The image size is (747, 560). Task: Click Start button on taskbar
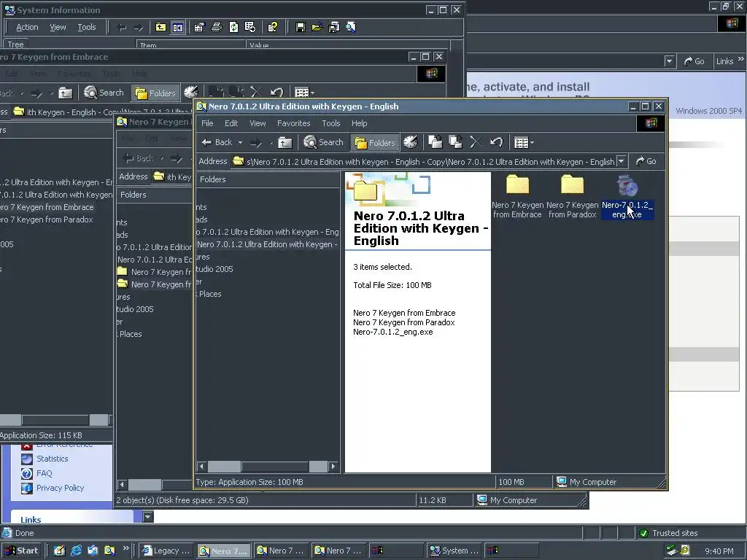(x=21, y=551)
